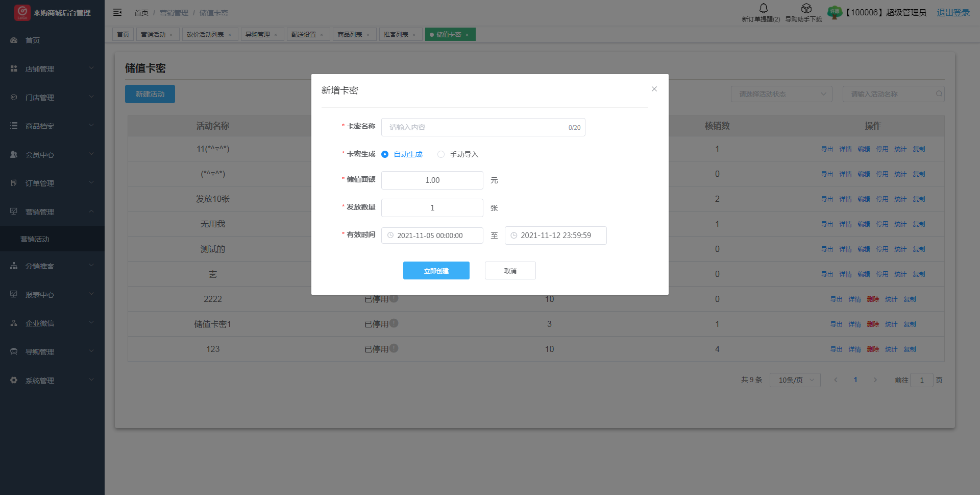Viewport: 980px width, 495px height.
Task: Click the 立即创建 button
Action: click(436, 271)
